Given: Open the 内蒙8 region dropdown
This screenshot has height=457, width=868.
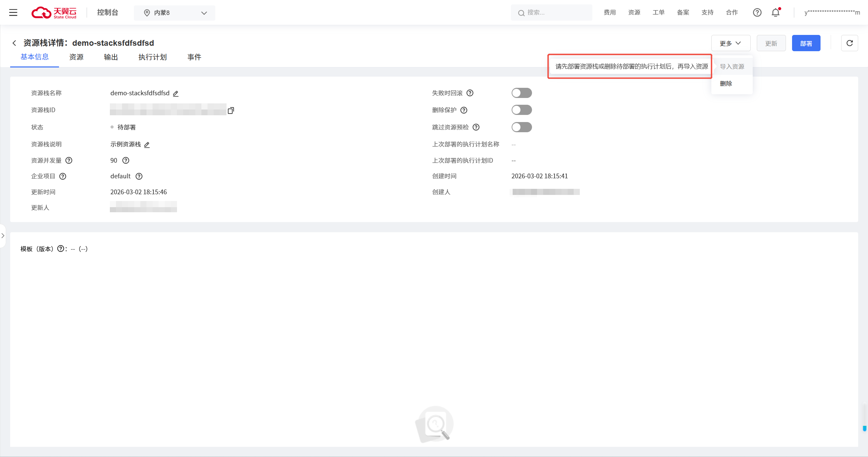Looking at the screenshot, I should pyautogui.click(x=174, y=13).
